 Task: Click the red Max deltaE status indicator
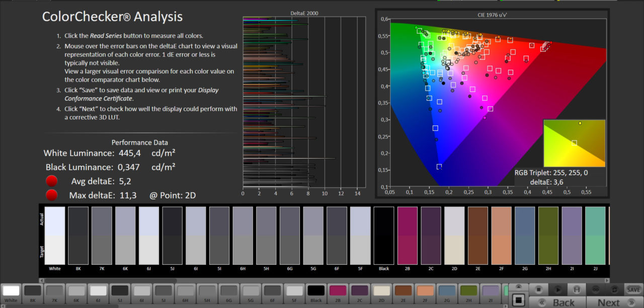point(51,195)
